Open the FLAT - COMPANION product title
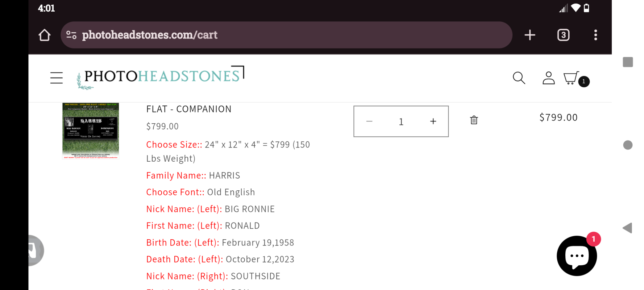This screenshot has width=644, height=290. (x=188, y=109)
